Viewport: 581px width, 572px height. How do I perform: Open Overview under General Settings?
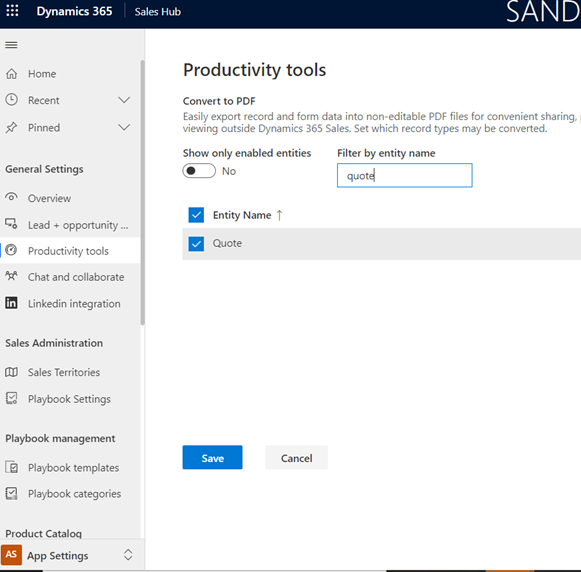tap(70, 198)
